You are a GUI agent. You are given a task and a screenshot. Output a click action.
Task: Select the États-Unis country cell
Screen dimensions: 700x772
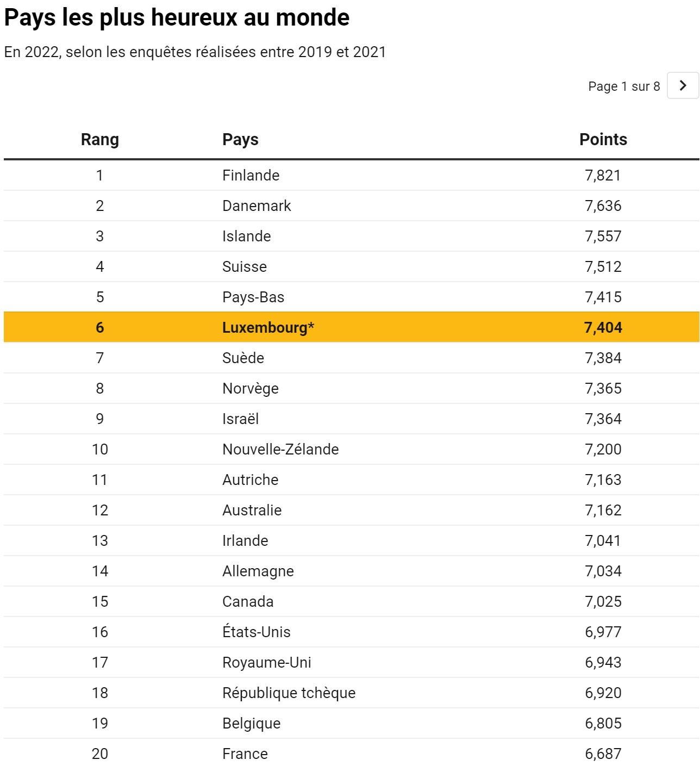(257, 632)
